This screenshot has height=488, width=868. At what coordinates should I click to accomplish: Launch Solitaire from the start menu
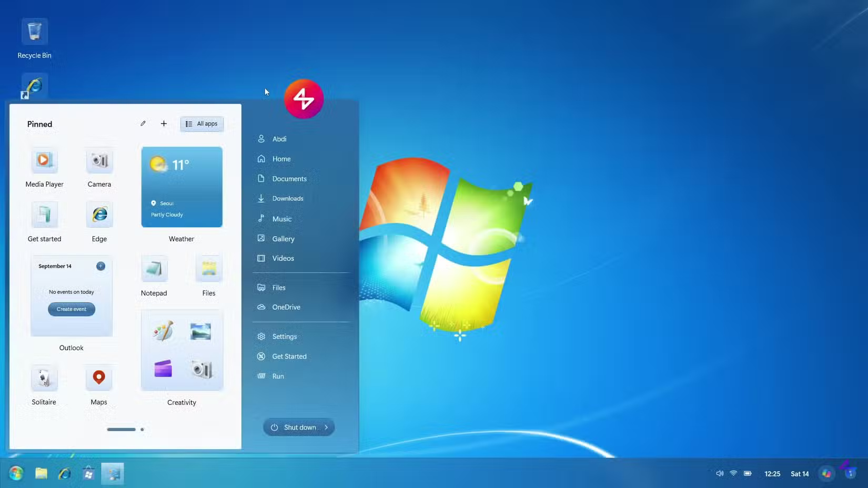point(44,377)
